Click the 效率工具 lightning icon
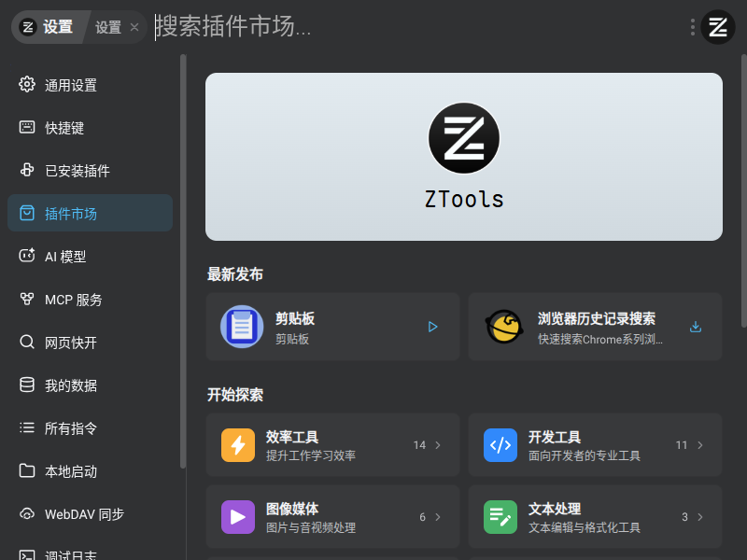The width and height of the screenshot is (747, 560). 238,445
